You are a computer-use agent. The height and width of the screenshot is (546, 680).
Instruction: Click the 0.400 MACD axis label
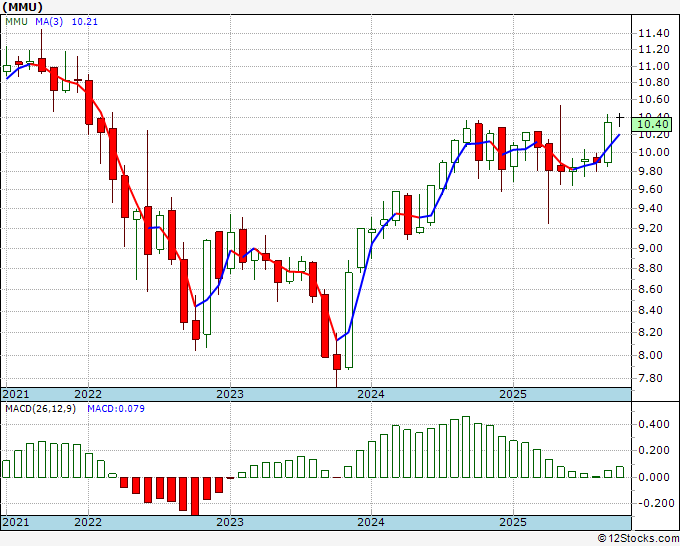tap(654, 425)
